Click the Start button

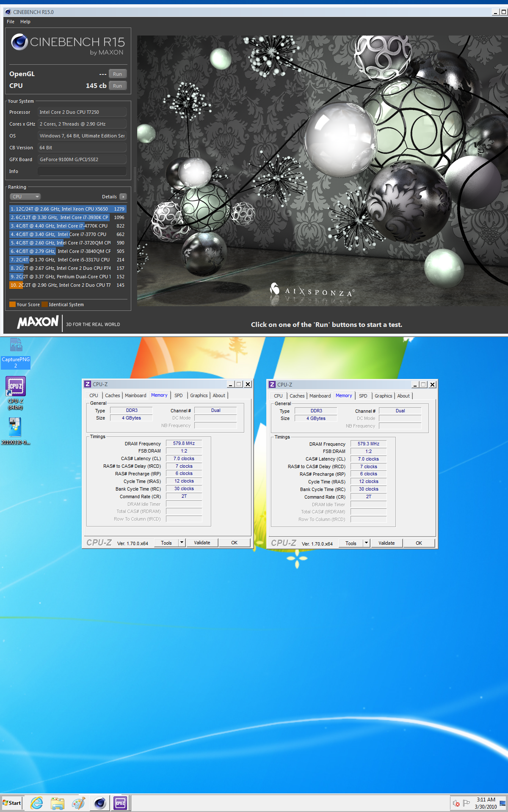tap(12, 803)
